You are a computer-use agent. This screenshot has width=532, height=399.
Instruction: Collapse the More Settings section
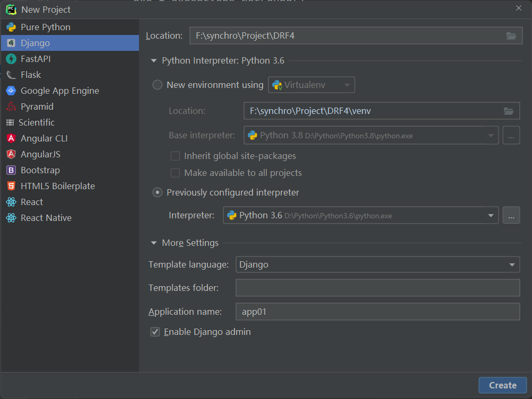click(x=154, y=243)
